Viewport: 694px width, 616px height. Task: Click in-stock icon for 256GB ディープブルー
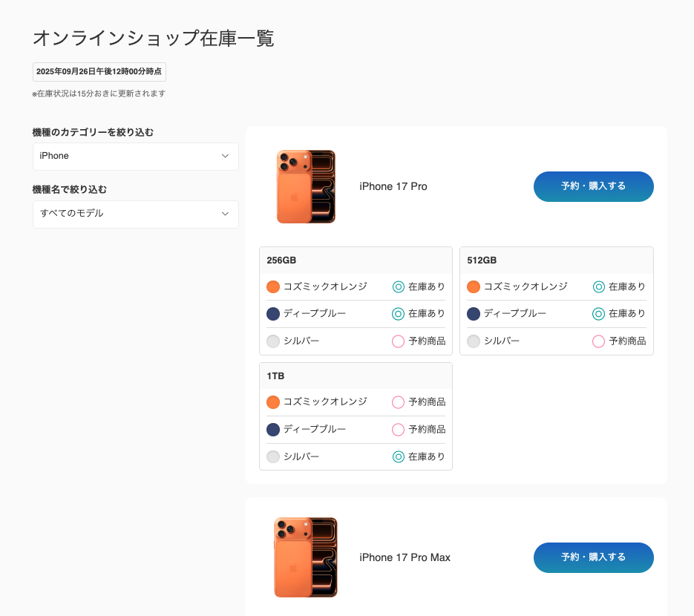pyautogui.click(x=399, y=314)
